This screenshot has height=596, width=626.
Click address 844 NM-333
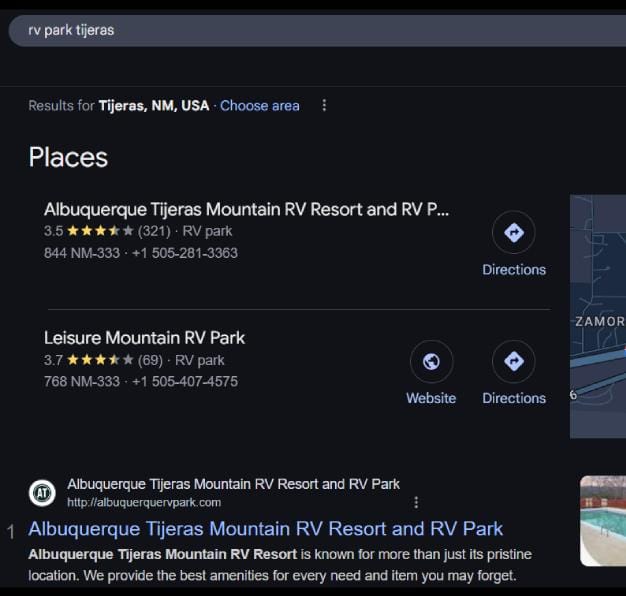[x=82, y=253]
